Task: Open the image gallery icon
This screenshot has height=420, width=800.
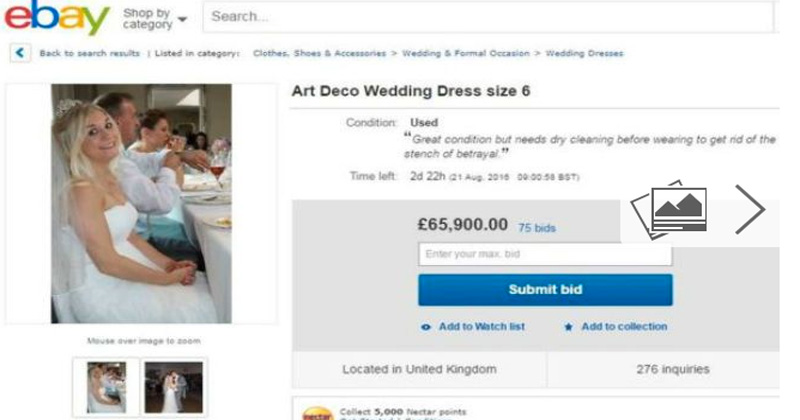Action: 669,209
